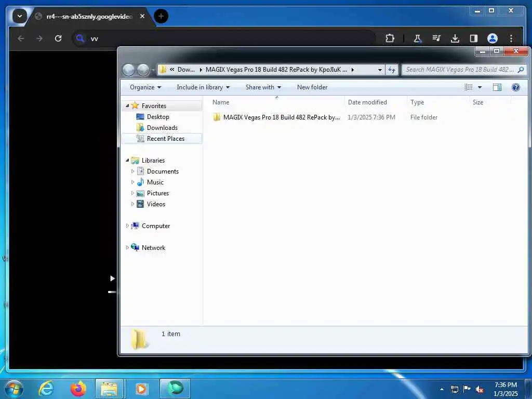Change your view icon in Explorer
Viewport: 532px width, 399px height.
click(469, 87)
